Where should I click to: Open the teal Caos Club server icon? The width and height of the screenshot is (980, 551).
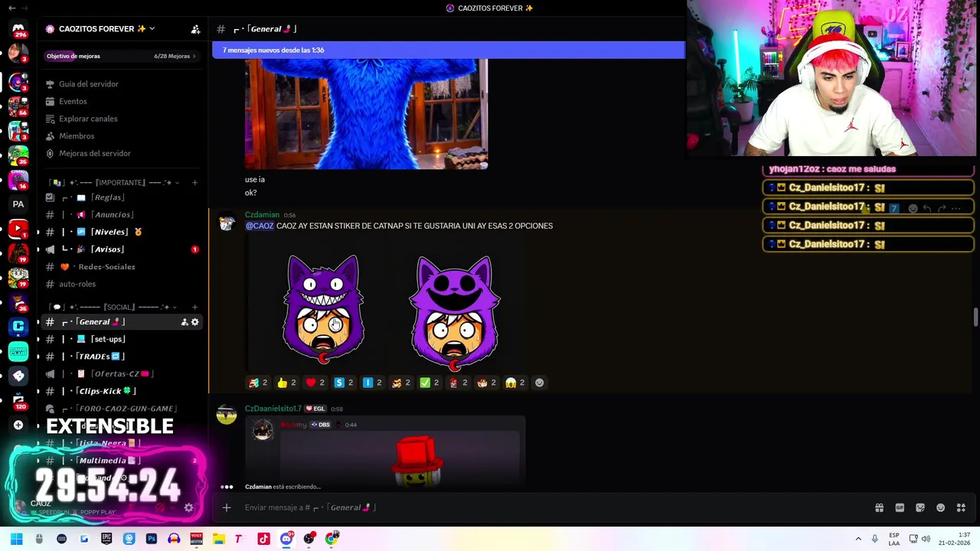pyautogui.click(x=18, y=351)
